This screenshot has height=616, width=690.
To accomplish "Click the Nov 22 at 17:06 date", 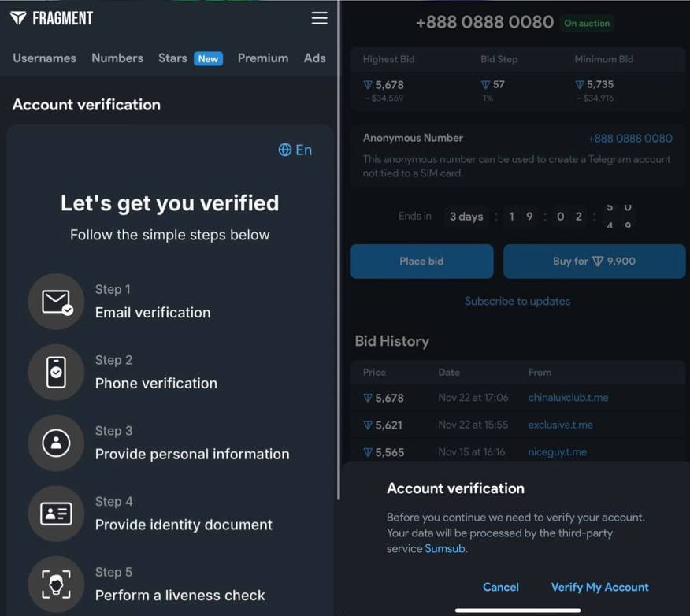I will 473,398.
